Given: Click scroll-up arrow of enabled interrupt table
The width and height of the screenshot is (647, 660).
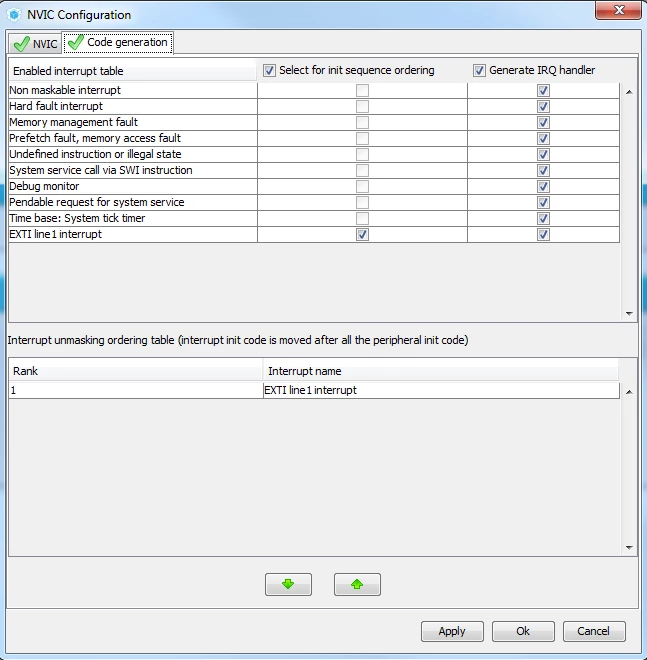Looking at the screenshot, I should pos(629,92).
